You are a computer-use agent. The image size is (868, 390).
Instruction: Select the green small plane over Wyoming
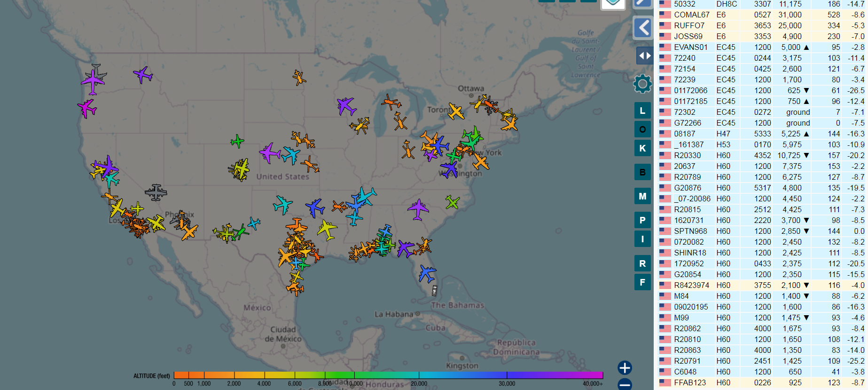(x=237, y=141)
